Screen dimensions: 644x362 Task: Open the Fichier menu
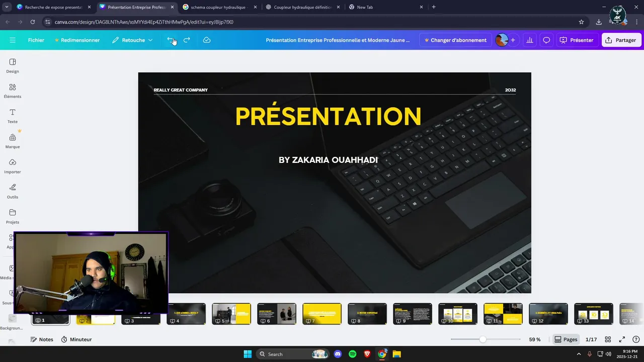(x=36, y=40)
